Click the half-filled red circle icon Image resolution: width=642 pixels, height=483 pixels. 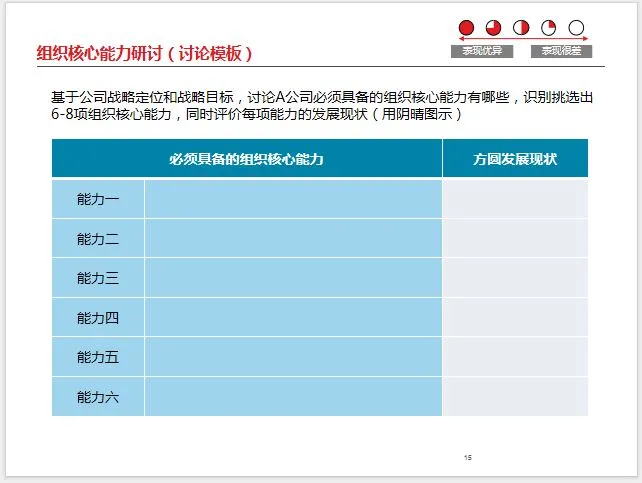coord(521,28)
